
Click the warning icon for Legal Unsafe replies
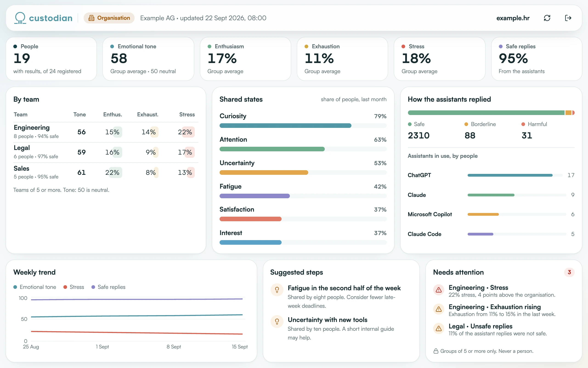(438, 329)
